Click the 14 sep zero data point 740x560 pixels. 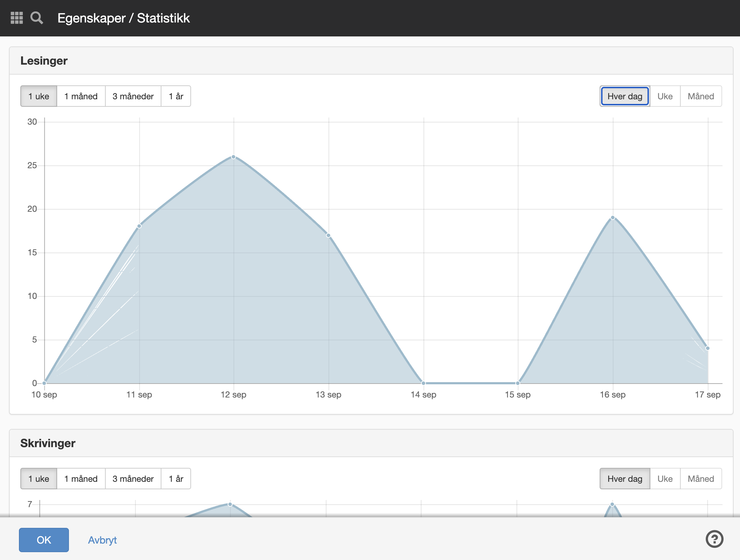(x=423, y=383)
